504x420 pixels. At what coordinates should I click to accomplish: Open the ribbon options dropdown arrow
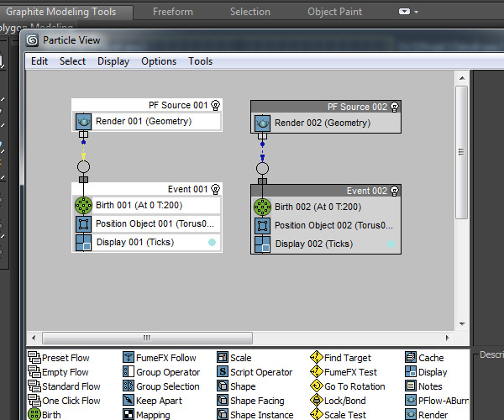(417, 12)
